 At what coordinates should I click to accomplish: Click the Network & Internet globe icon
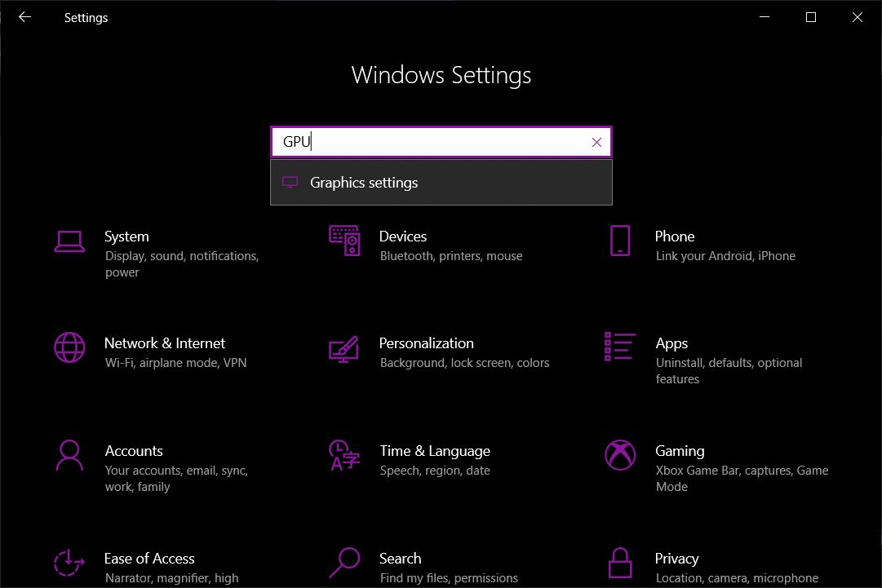[69, 347]
